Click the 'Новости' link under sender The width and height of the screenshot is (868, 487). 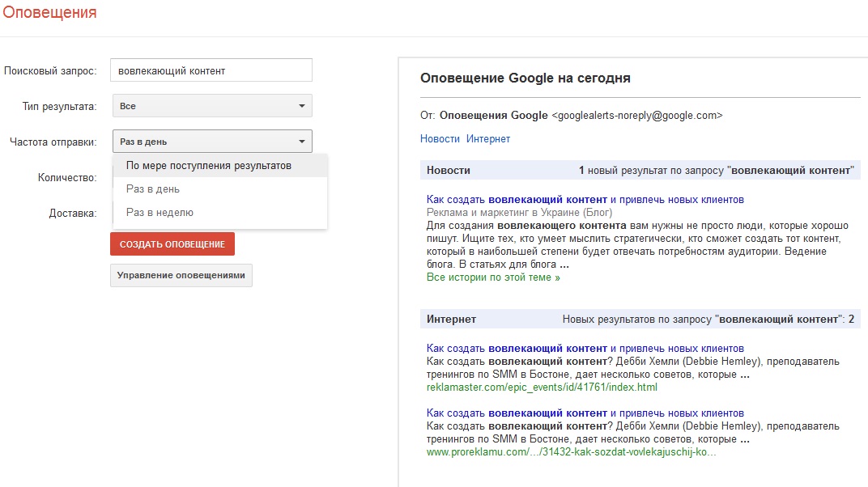pos(440,139)
